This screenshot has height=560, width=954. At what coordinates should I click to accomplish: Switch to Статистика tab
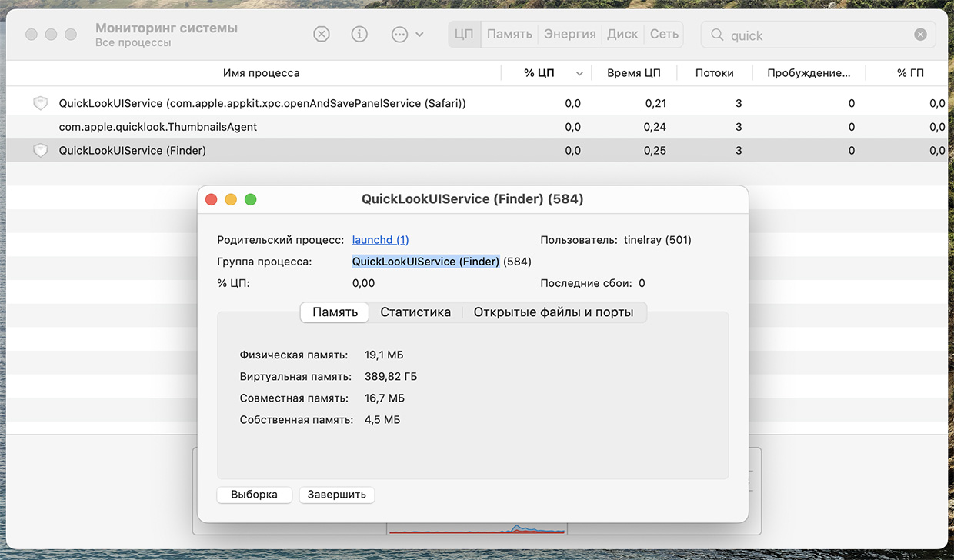click(x=415, y=312)
